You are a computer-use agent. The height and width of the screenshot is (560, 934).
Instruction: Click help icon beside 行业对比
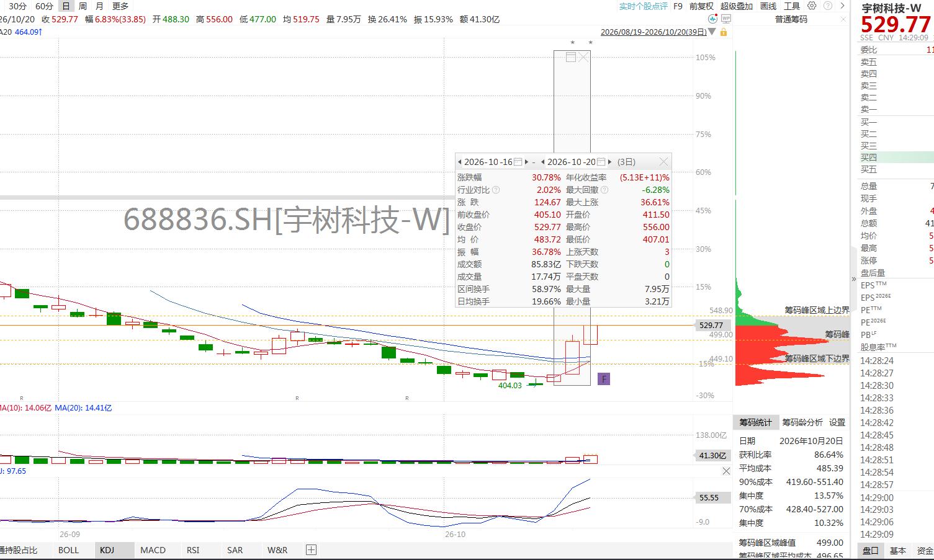[x=495, y=190]
